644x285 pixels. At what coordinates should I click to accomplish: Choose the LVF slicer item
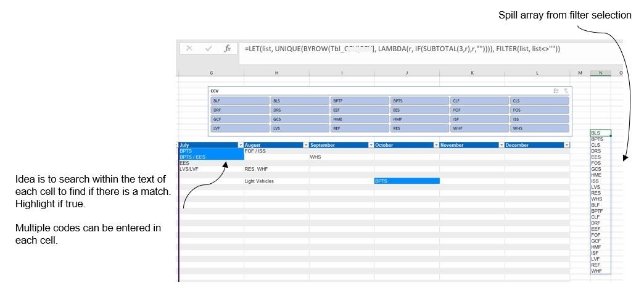(x=239, y=128)
